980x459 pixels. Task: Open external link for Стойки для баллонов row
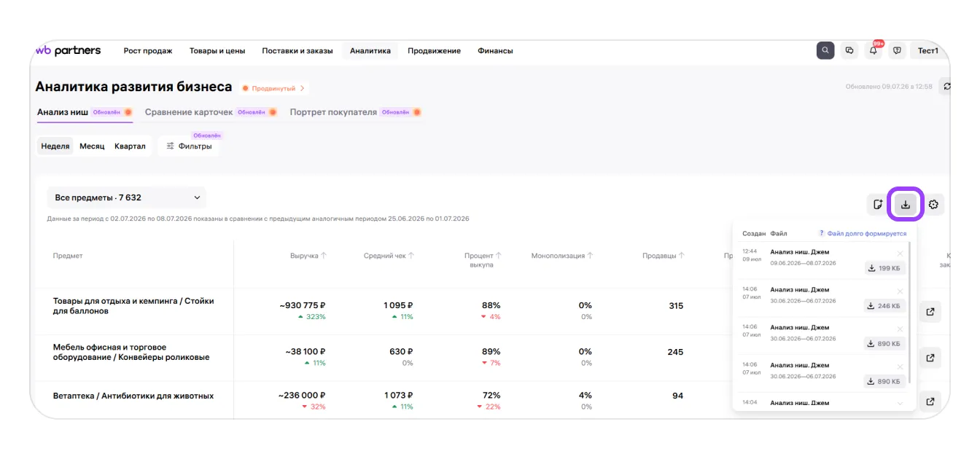pos(930,311)
